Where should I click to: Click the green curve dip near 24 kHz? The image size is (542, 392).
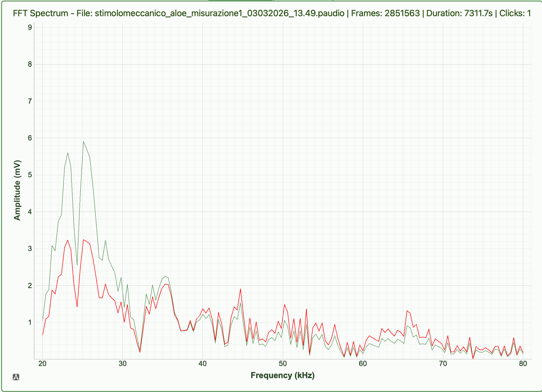77,265
